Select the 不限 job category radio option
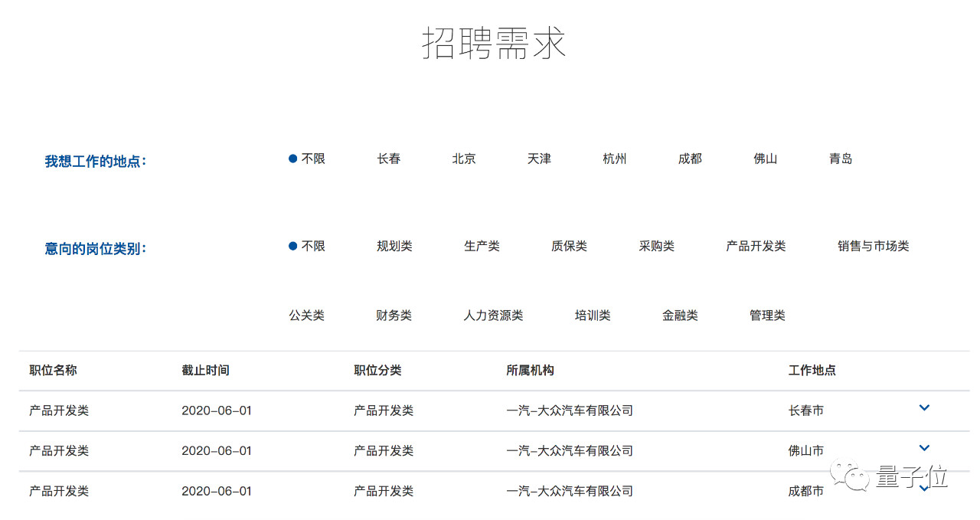The width and height of the screenshot is (980, 520). point(307,246)
